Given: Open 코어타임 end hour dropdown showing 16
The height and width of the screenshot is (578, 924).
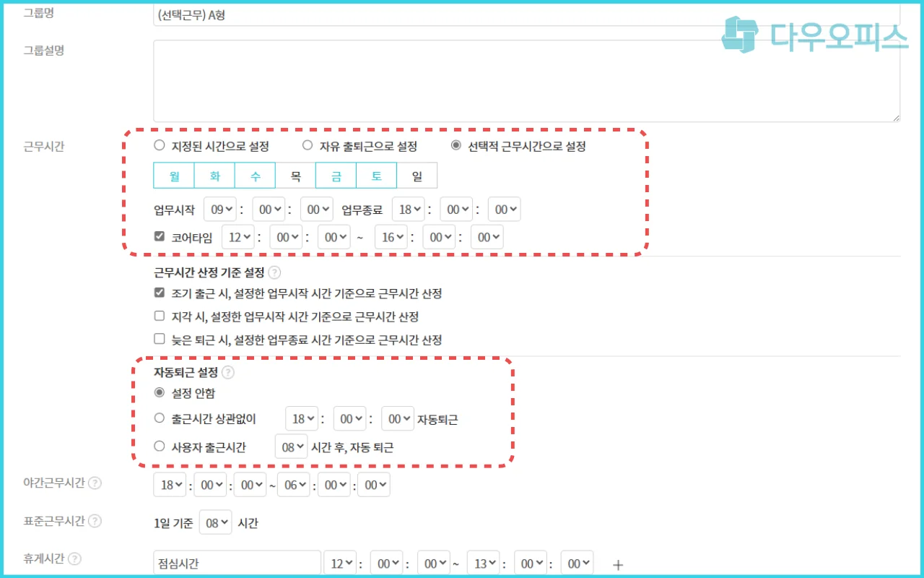Looking at the screenshot, I should 391,237.
